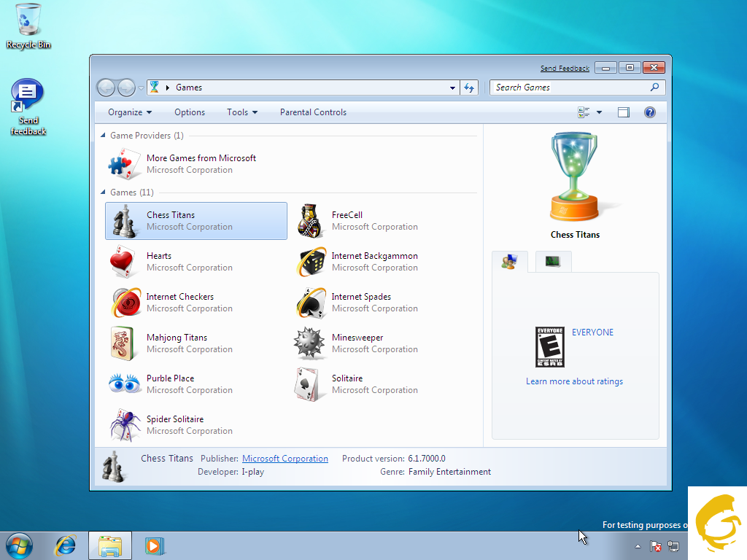
Task: Open the Recycle Bin desktop icon
Action: coord(28,26)
